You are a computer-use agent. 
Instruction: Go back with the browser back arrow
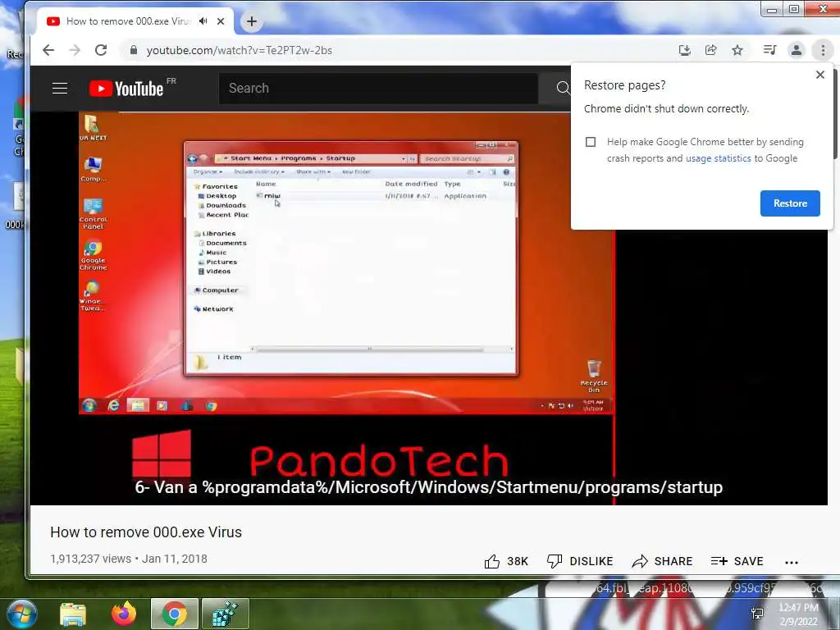pyautogui.click(x=48, y=50)
